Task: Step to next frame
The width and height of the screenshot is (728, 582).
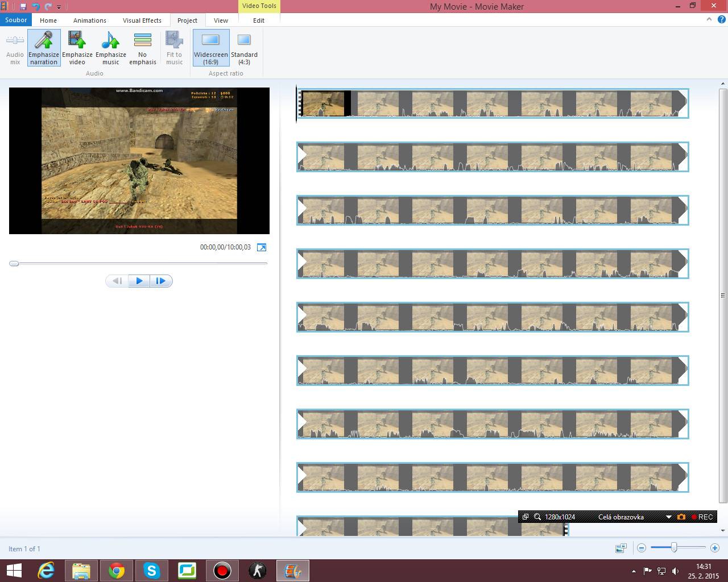Action: tap(161, 281)
